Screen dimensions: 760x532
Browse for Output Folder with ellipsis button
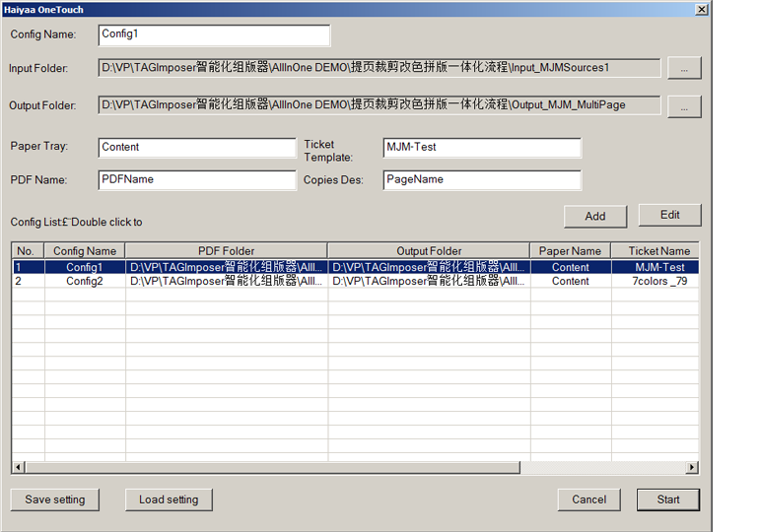point(684,106)
